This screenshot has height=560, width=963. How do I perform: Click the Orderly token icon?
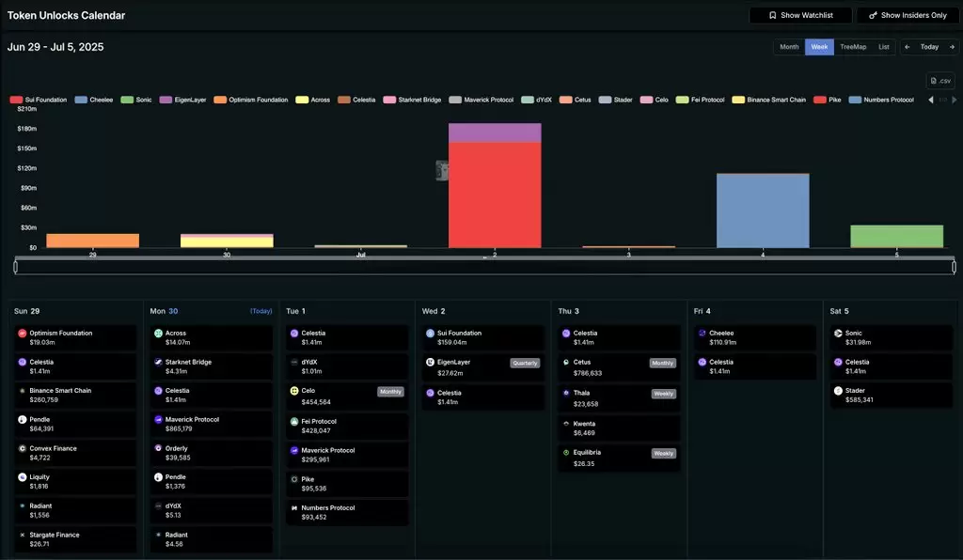pos(158,448)
